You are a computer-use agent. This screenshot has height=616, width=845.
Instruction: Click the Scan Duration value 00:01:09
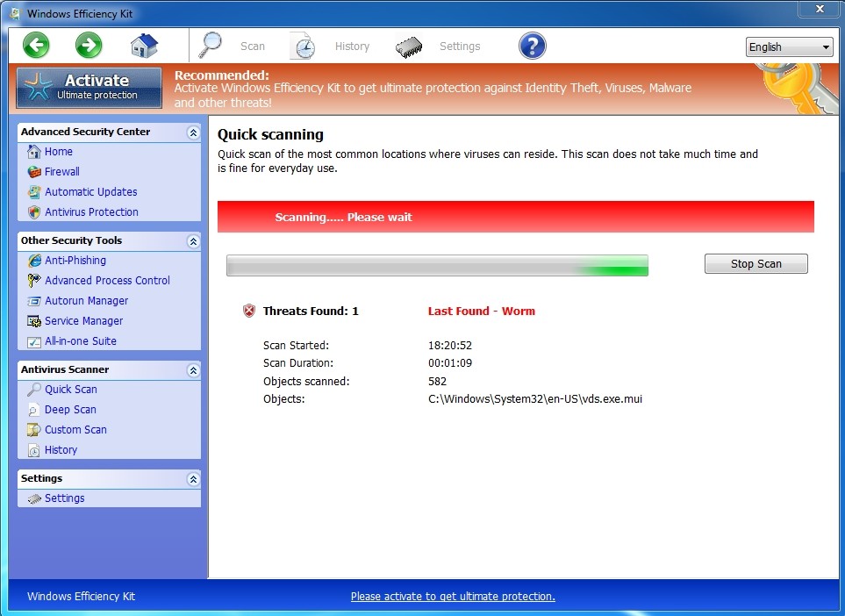tap(450, 363)
